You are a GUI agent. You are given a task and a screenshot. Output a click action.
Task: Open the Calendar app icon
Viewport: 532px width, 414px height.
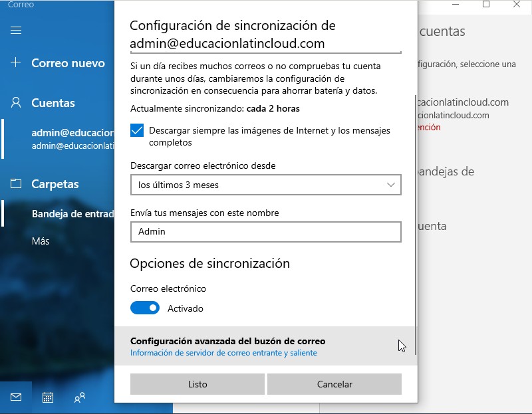pos(48,397)
